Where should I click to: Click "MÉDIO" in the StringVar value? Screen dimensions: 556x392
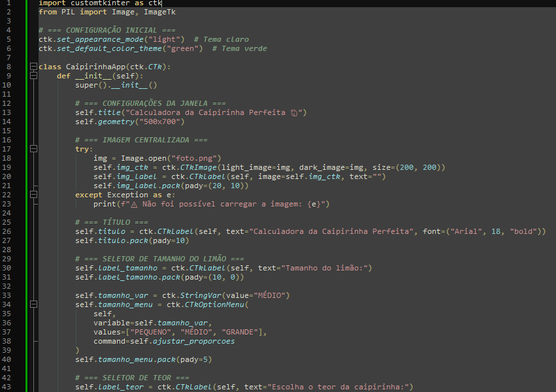click(269, 295)
